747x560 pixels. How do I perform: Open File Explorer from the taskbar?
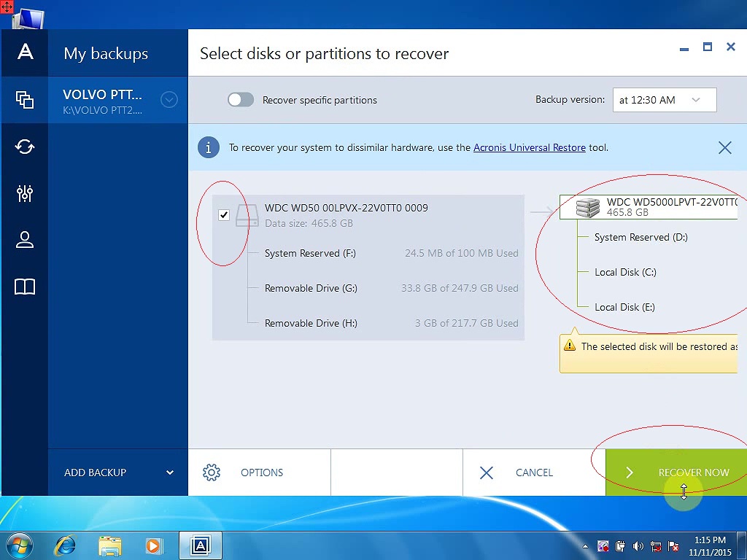point(110,545)
